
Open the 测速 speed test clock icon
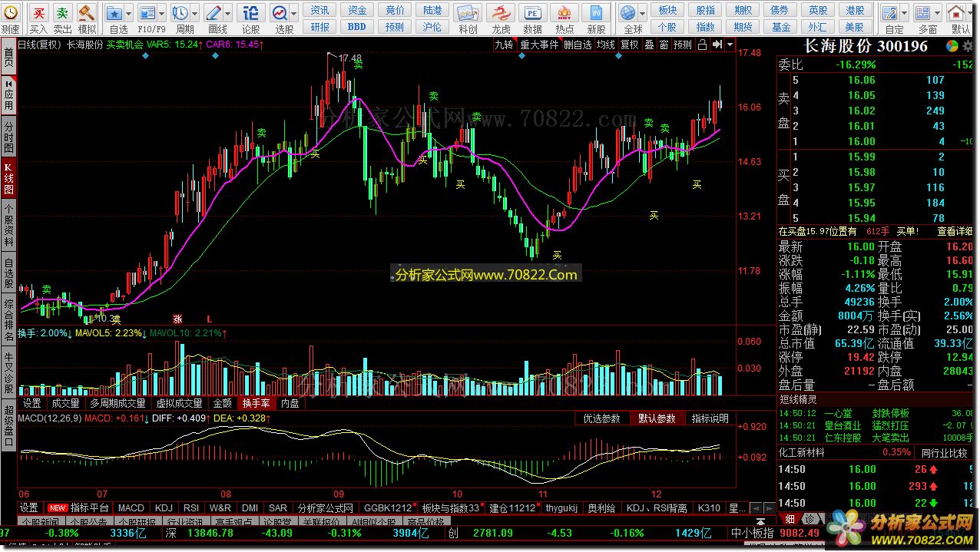click(x=9, y=13)
